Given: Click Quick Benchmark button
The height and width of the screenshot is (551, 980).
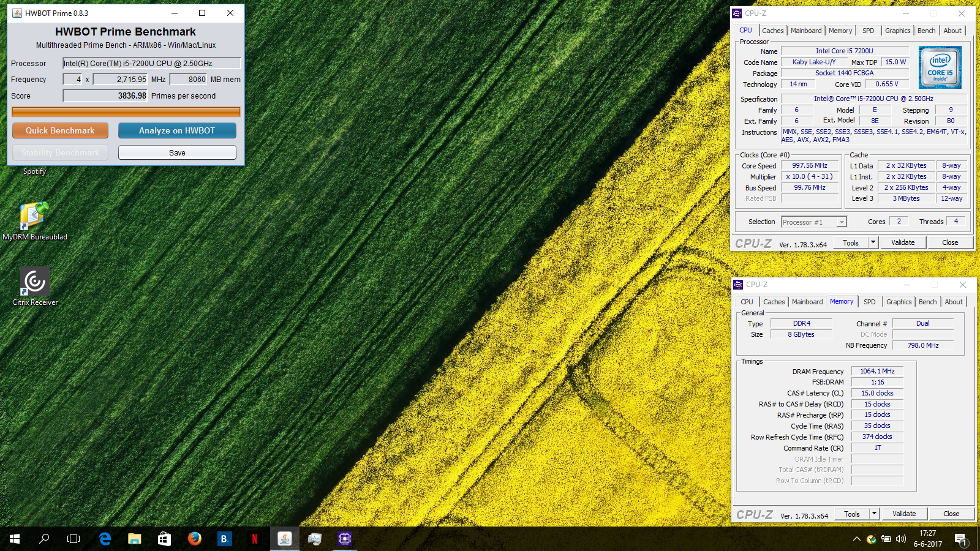Looking at the screenshot, I should (x=60, y=130).
